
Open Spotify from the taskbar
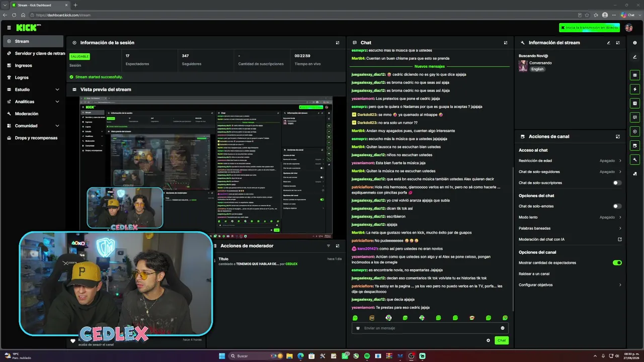click(x=367, y=356)
